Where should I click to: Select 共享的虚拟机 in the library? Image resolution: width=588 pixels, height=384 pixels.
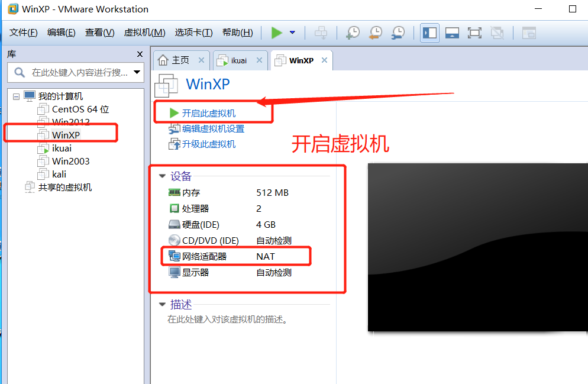64,187
